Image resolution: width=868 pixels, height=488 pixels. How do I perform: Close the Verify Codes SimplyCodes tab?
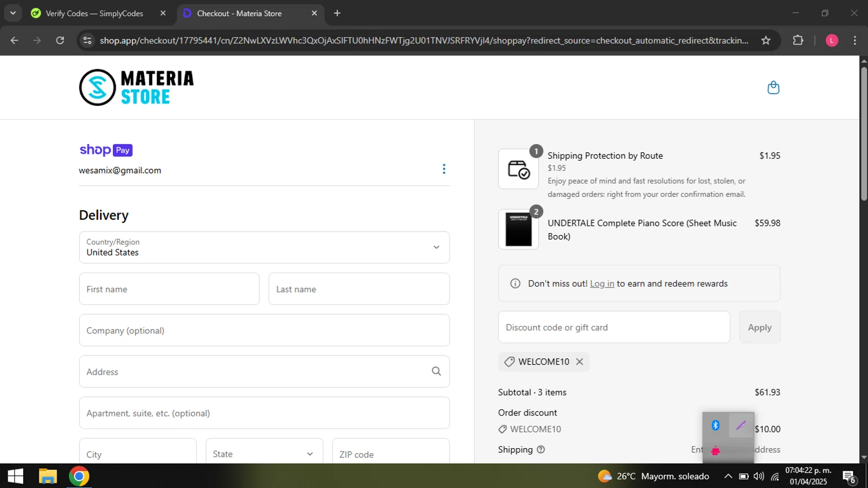[x=163, y=13]
